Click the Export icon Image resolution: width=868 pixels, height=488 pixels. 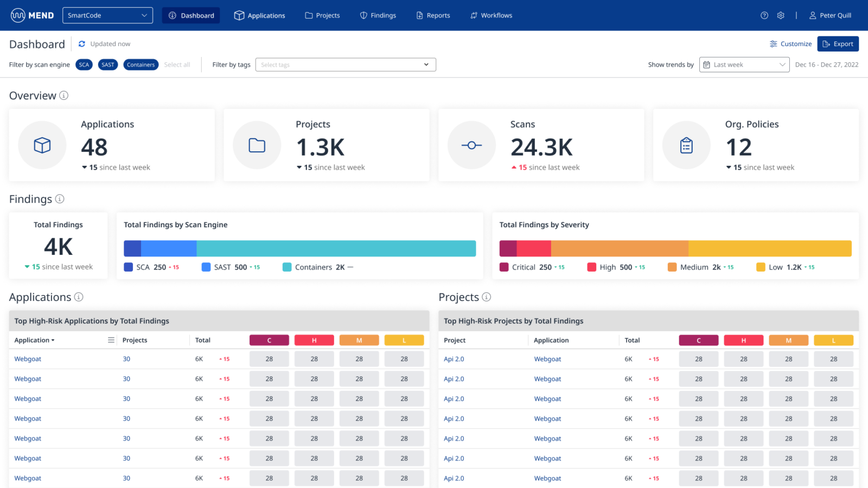(x=826, y=44)
